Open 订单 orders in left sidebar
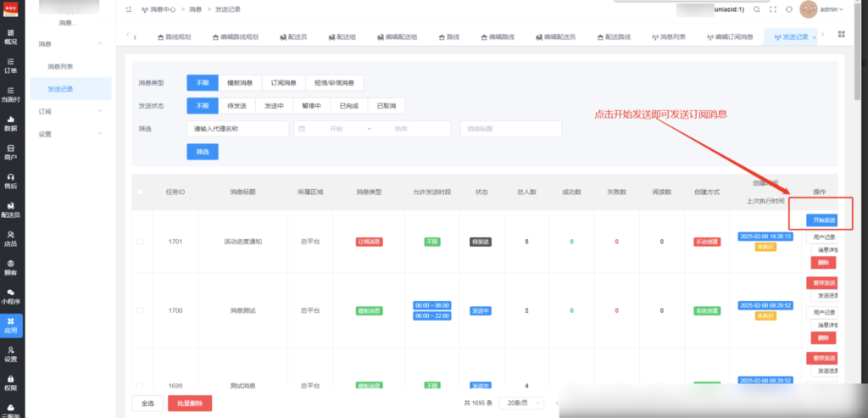Screen dimensions: 868x418 pos(10,65)
